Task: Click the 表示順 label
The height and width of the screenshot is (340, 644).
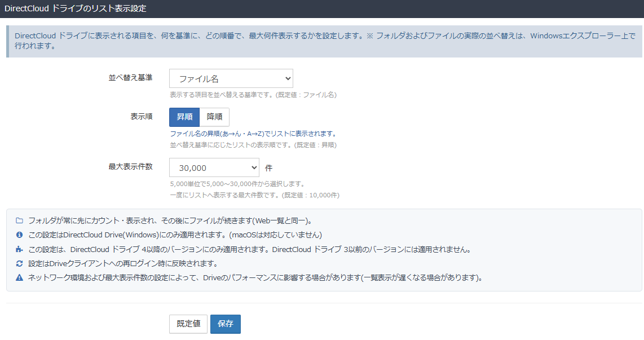Action: point(142,117)
